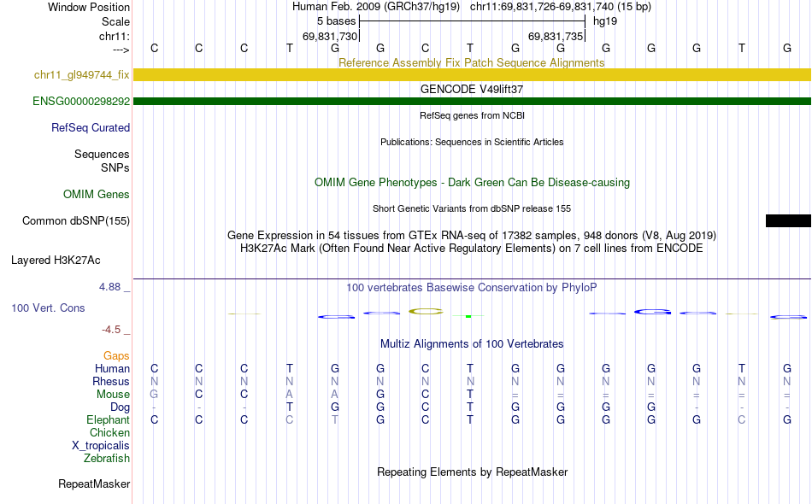
Task: Select the ENSG00000298292 track label
Action: pos(81,102)
